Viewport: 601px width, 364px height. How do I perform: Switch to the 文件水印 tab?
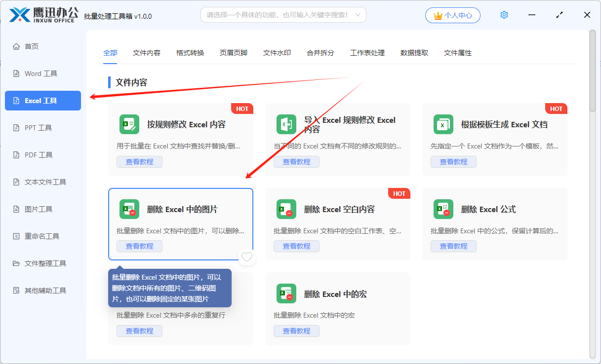tap(277, 52)
